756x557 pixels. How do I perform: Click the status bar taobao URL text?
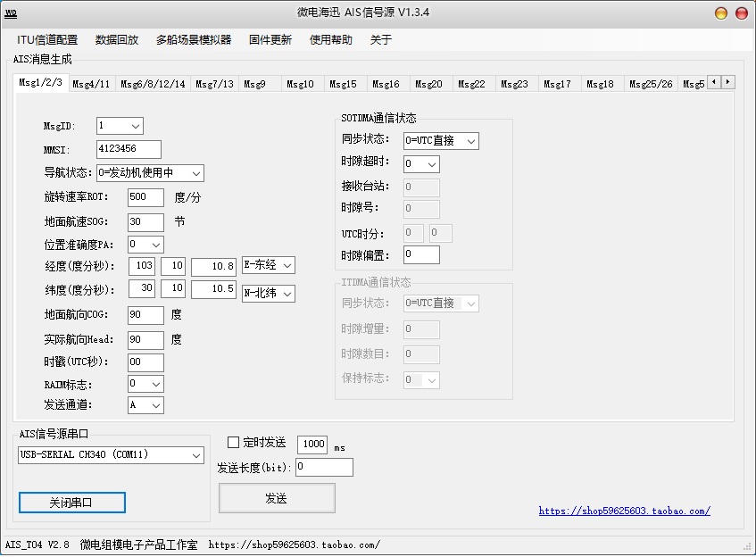click(295, 545)
